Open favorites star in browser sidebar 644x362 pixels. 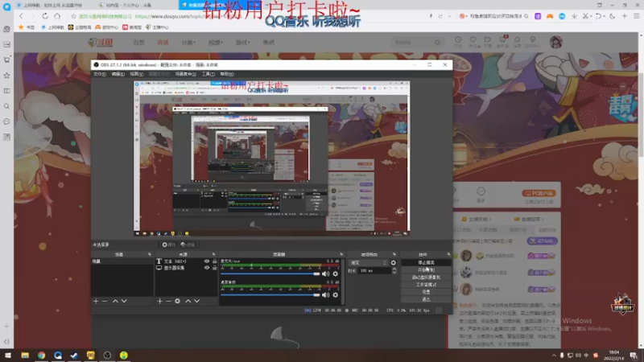tap(6, 76)
